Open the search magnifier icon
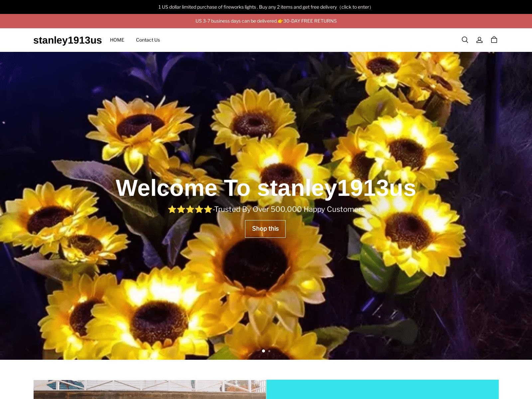The height and width of the screenshot is (399, 532). click(x=465, y=40)
